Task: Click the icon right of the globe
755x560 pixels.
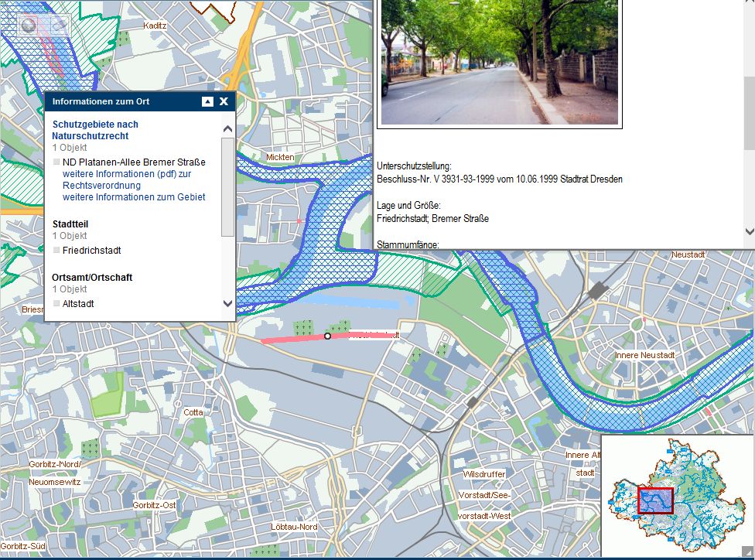Action: click(57, 26)
